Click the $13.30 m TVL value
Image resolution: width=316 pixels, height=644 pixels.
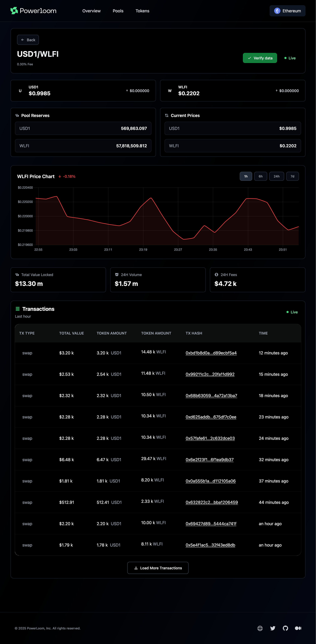[x=29, y=284]
